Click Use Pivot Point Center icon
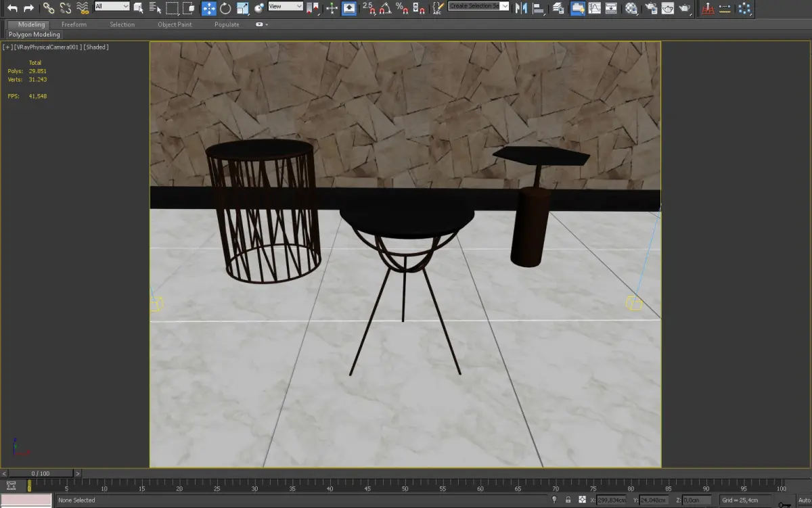The image size is (812, 508). [313, 8]
